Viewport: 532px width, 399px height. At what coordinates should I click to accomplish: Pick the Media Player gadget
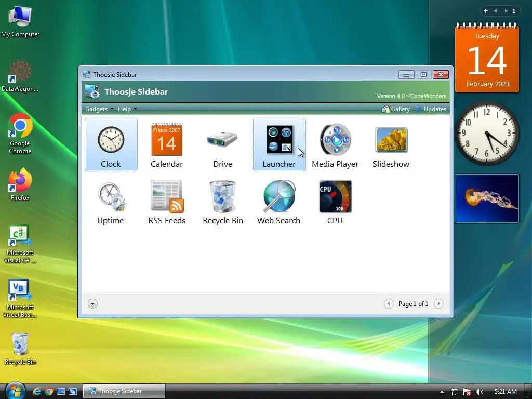335,144
